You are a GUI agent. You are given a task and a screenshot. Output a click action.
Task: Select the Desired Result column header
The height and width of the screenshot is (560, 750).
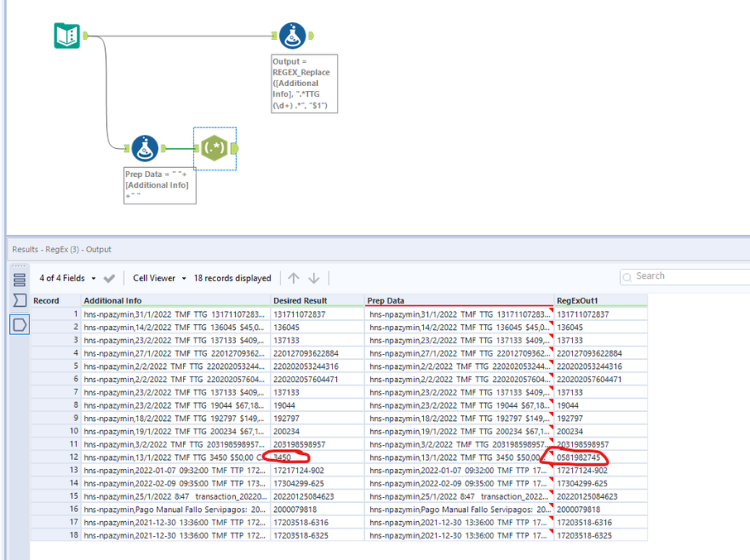tap(317, 300)
